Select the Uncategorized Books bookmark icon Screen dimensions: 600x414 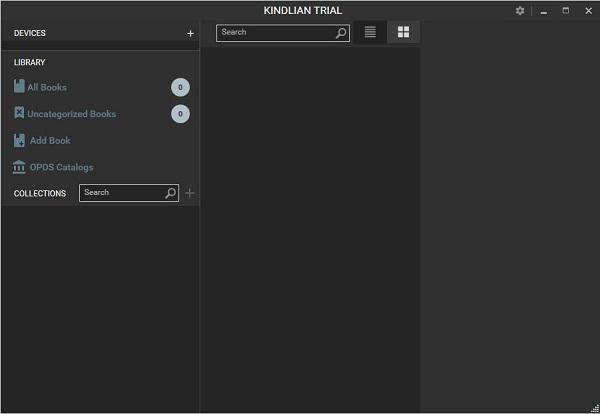(x=19, y=113)
